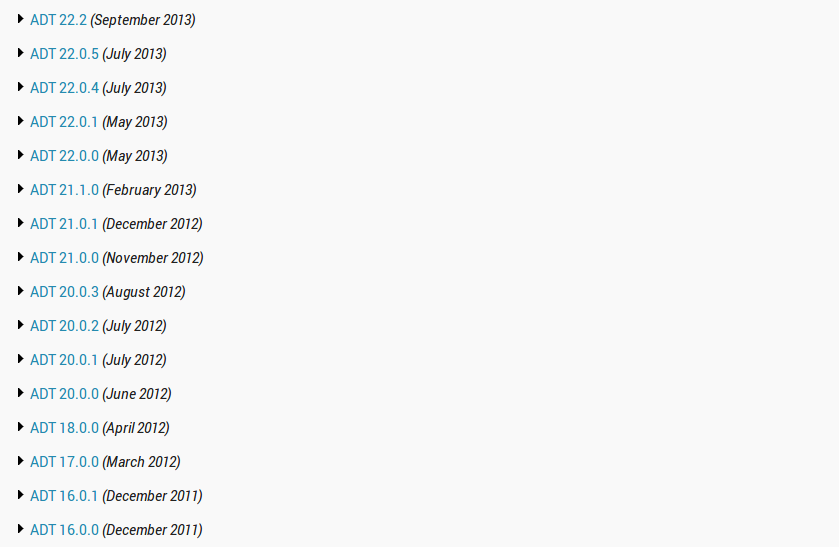839x547 pixels.
Task: Expand the ADT 22.0.5 triangle arrow
Action: coord(20,52)
